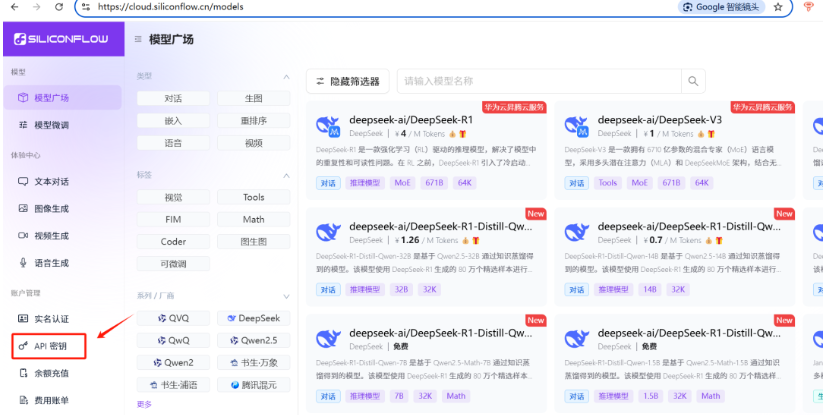Open the ¥1.26 DeepSeek-R1-Distill-Qwen card
Screen dimensions: 824x415
pyautogui.click(x=426, y=257)
